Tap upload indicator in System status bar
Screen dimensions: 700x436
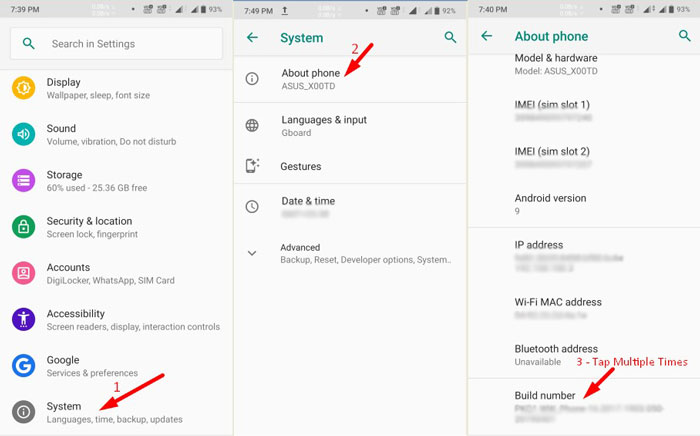(284, 11)
